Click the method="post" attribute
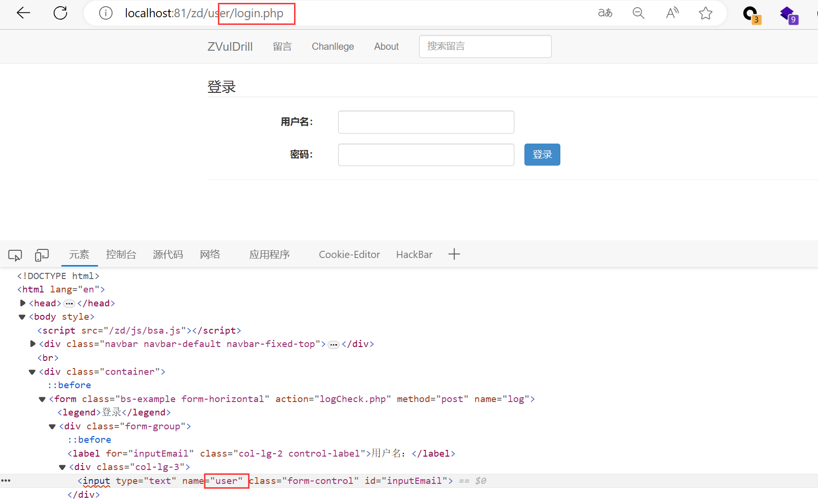This screenshot has width=818, height=504. (432, 399)
